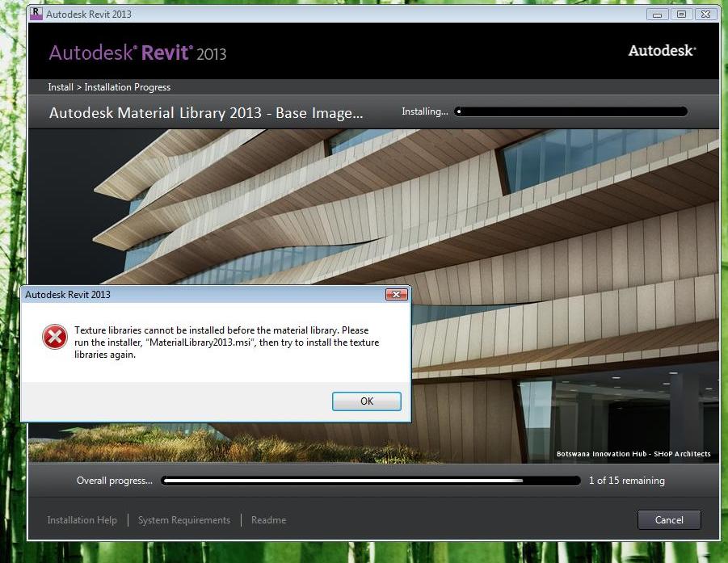
Task: Click the error message text in dialog
Action: [226, 342]
